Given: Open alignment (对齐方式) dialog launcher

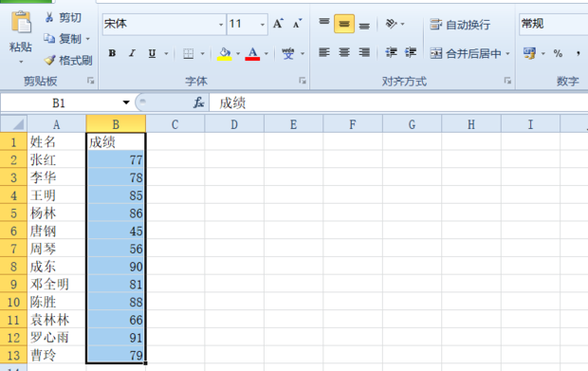Looking at the screenshot, I should (x=507, y=81).
